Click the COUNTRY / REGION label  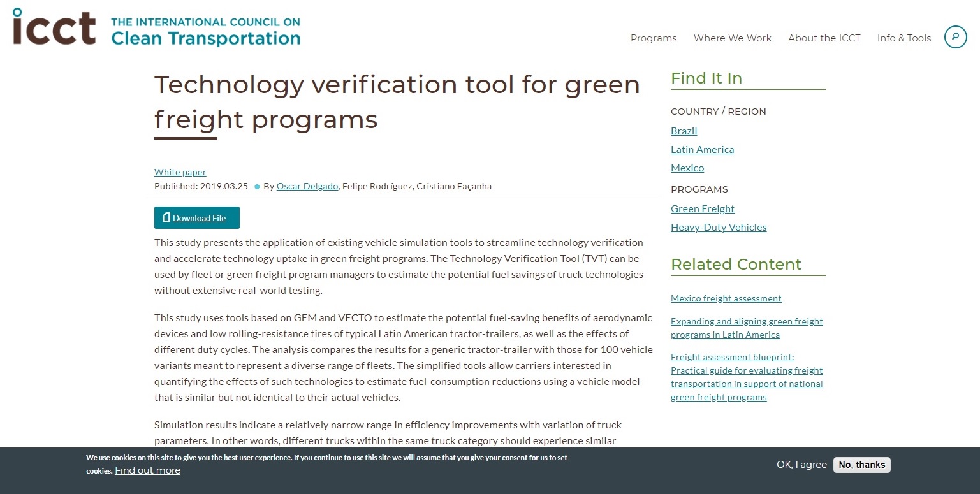coord(719,112)
